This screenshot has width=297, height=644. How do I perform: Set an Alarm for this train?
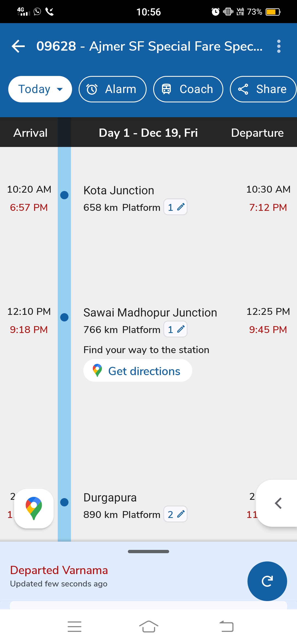pyautogui.click(x=112, y=89)
